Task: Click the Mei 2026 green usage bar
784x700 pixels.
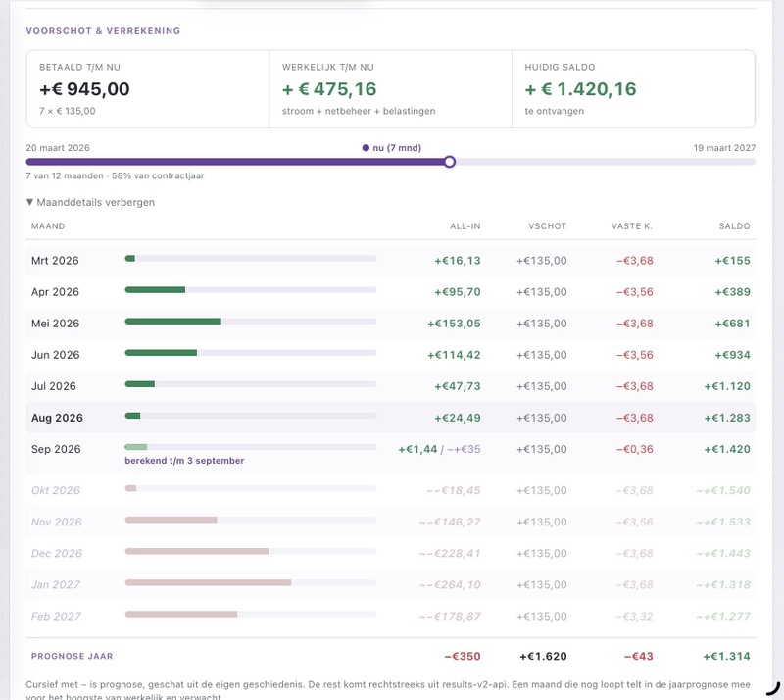Action: (173, 322)
